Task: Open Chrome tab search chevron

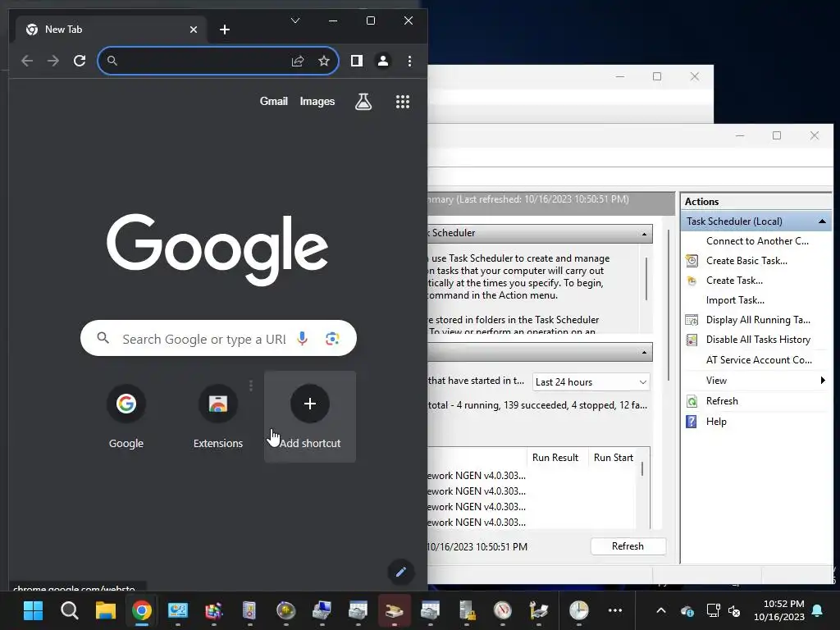Action: (295, 21)
